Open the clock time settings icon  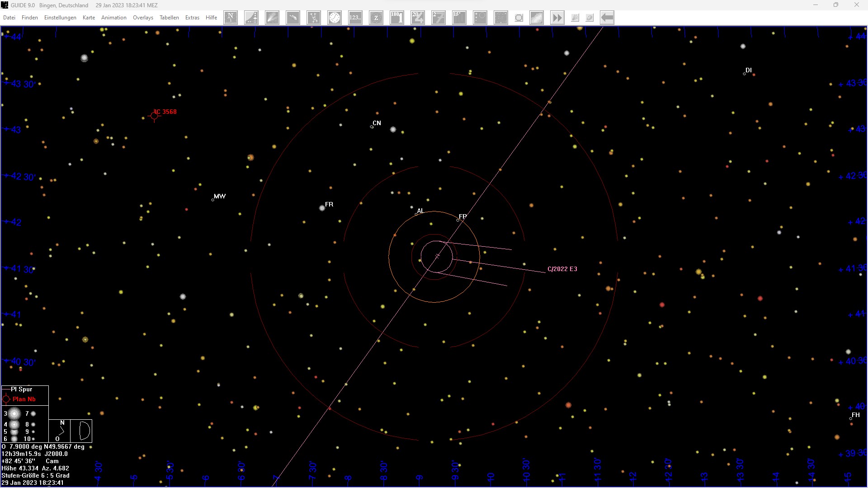pos(335,18)
